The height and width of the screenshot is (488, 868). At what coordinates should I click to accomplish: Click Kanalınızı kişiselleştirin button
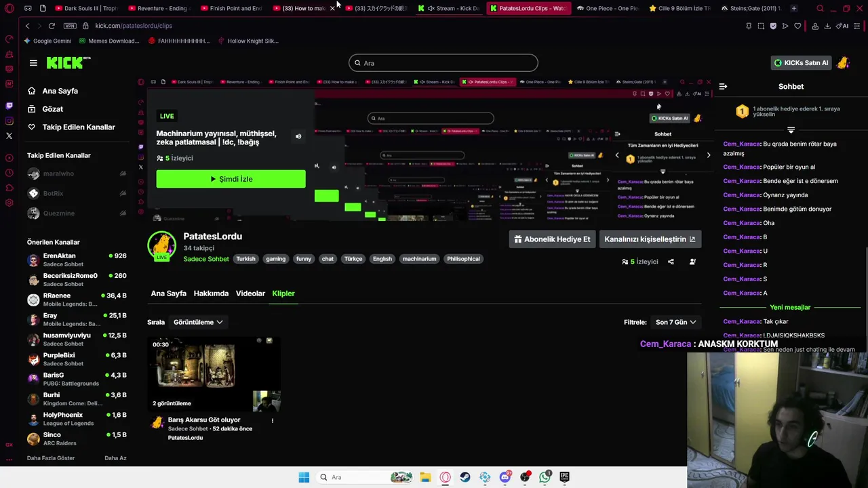(x=650, y=239)
